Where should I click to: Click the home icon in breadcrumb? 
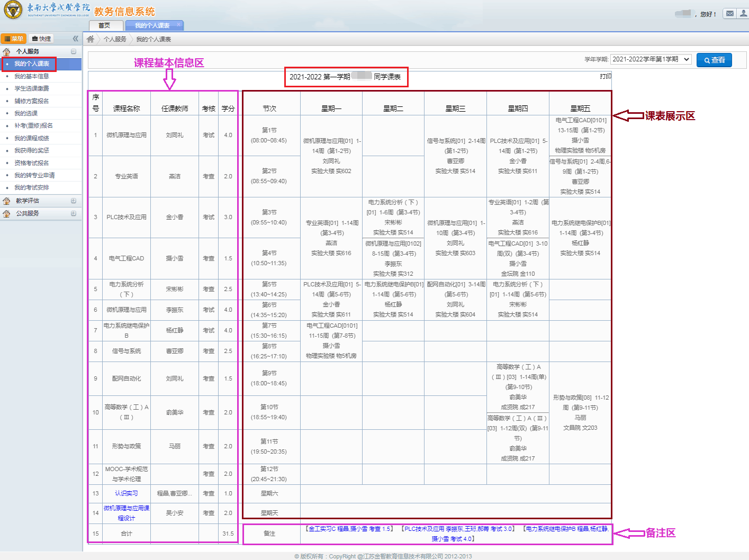(91, 39)
